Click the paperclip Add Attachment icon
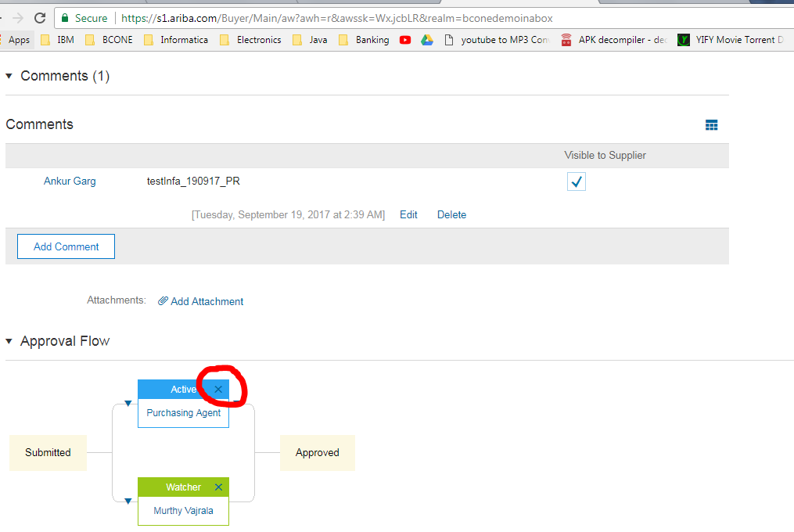The width and height of the screenshot is (794, 532). coord(163,301)
